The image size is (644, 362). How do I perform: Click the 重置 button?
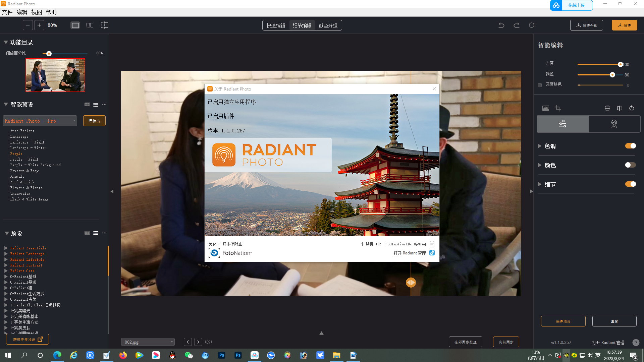click(614, 321)
